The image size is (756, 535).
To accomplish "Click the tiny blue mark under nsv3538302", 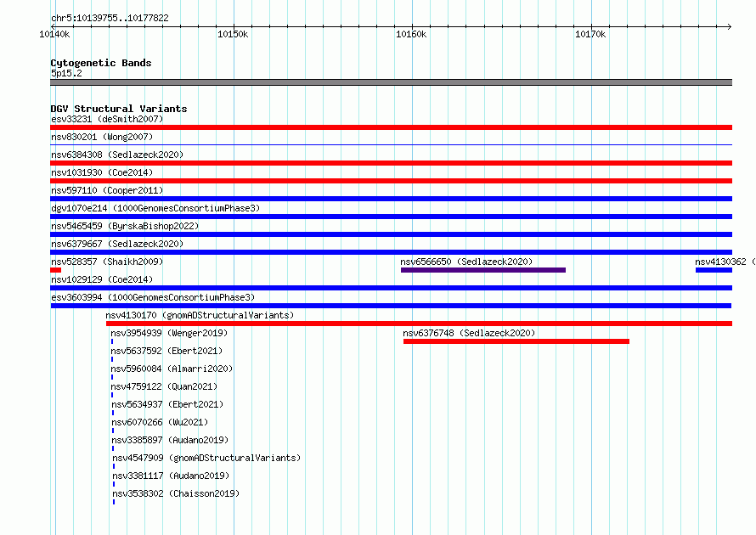I will [x=114, y=502].
